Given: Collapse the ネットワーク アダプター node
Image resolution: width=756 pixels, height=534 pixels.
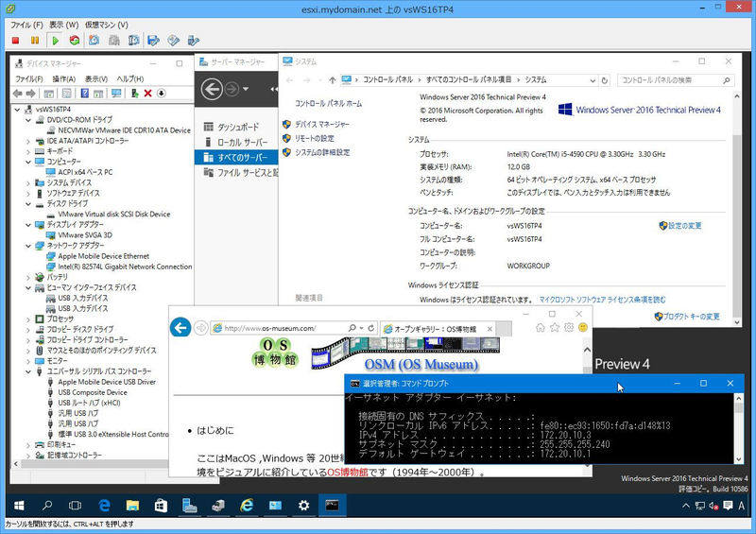Looking at the screenshot, I should [28, 246].
